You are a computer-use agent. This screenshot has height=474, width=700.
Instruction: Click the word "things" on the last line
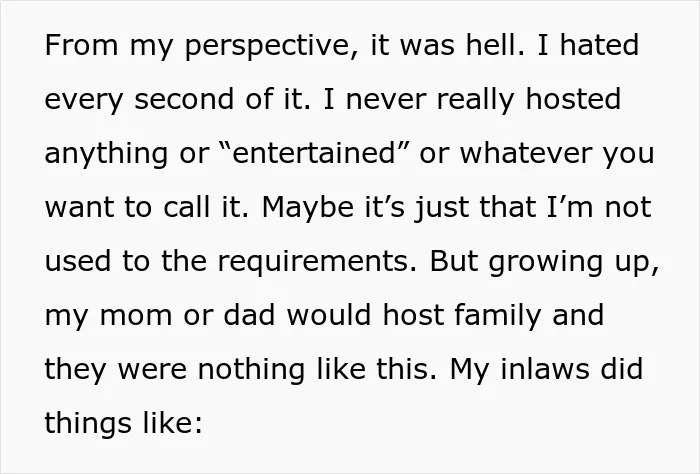88,424
